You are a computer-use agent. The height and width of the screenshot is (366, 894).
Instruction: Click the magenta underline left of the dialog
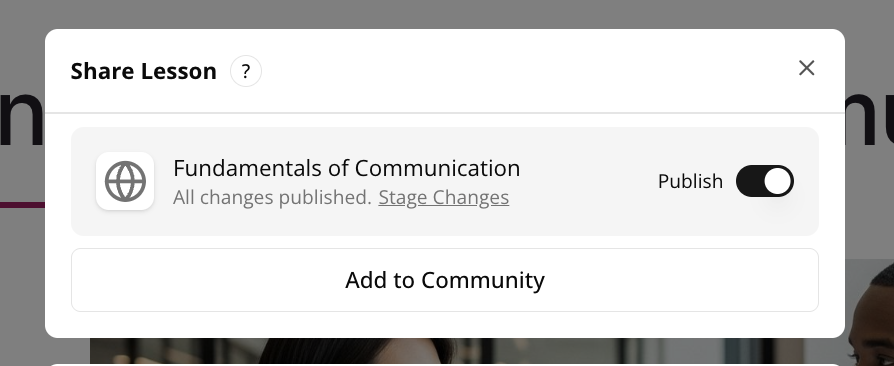click(x=22, y=205)
